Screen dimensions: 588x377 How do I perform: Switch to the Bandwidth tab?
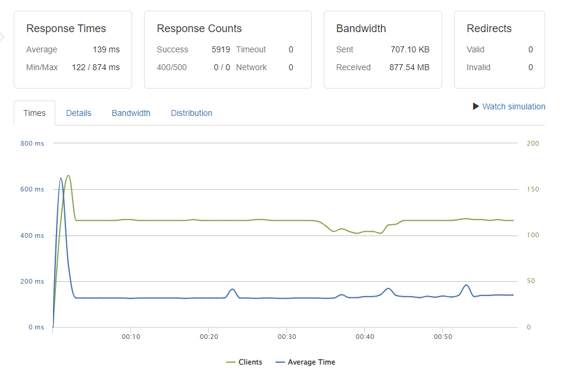click(x=131, y=113)
